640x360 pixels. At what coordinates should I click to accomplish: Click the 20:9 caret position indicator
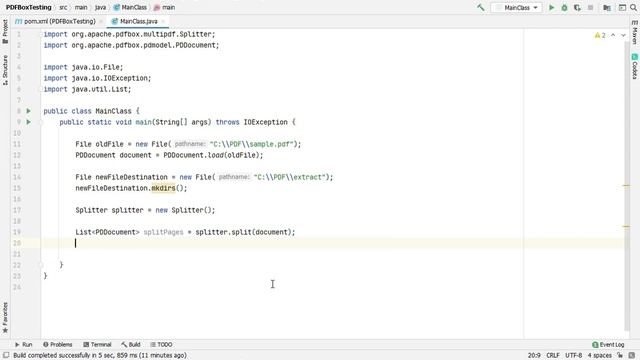(534, 356)
